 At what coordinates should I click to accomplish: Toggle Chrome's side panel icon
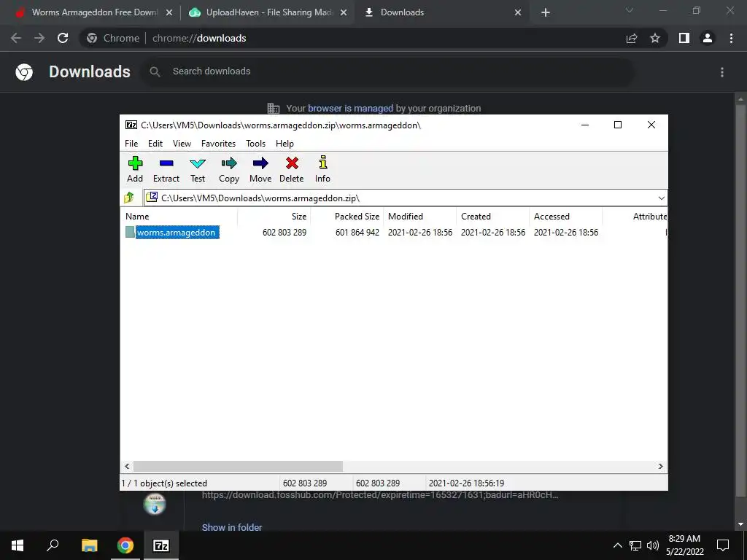click(684, 38)
